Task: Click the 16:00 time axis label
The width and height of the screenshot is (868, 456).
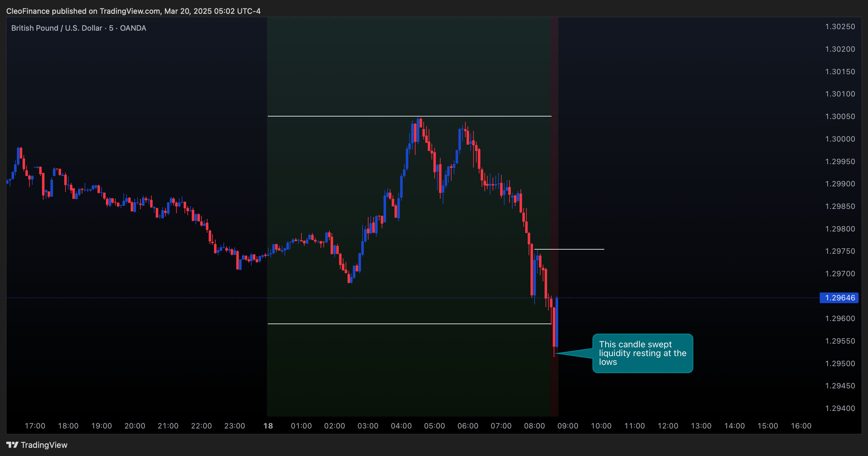Action: [x=801, y=426]
